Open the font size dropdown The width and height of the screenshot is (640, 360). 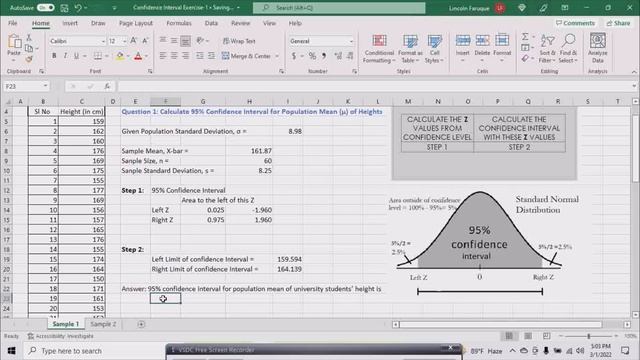(x=124, y=41)
